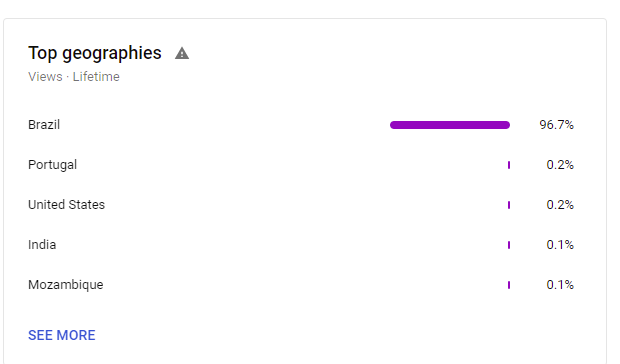Screen dimensions: 620x364
Task: Click the 96.7% value for Brazil
Action: (x=556, y=125)
